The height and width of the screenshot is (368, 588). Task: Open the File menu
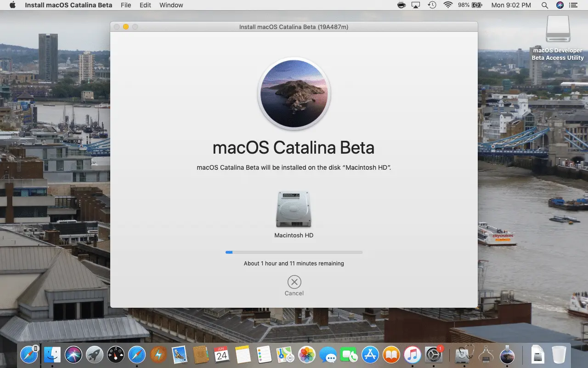pyautogui.click(x=125, y=5)
